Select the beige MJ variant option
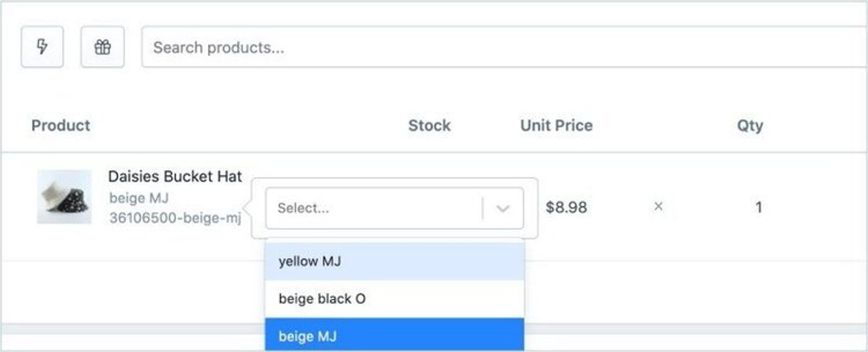This screenshot has width=868, height=352. coord(395,335)
